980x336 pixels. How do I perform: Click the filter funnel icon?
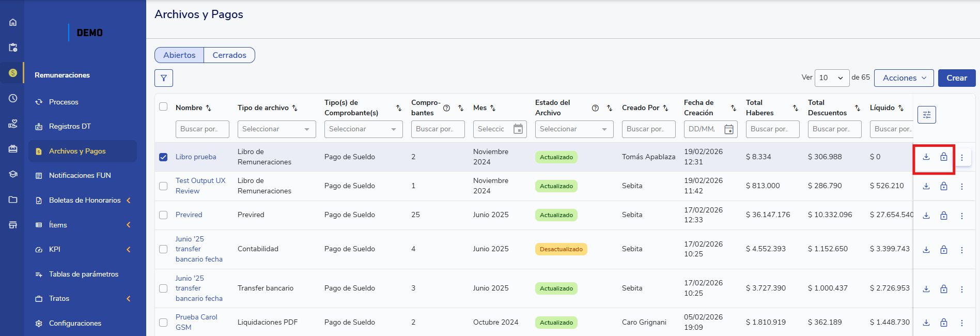[x=163, y=78]
